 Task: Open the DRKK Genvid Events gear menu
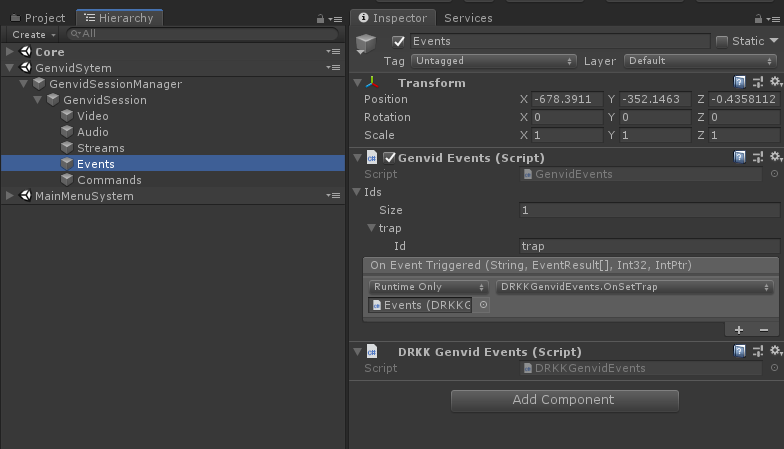[x=776, y=351]
